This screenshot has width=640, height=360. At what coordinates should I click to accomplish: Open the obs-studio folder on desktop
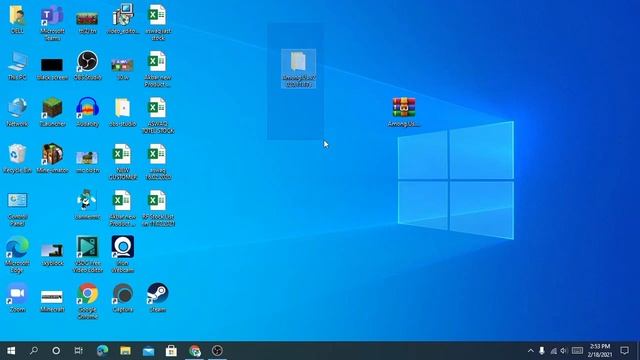click(x=122, y=112)
